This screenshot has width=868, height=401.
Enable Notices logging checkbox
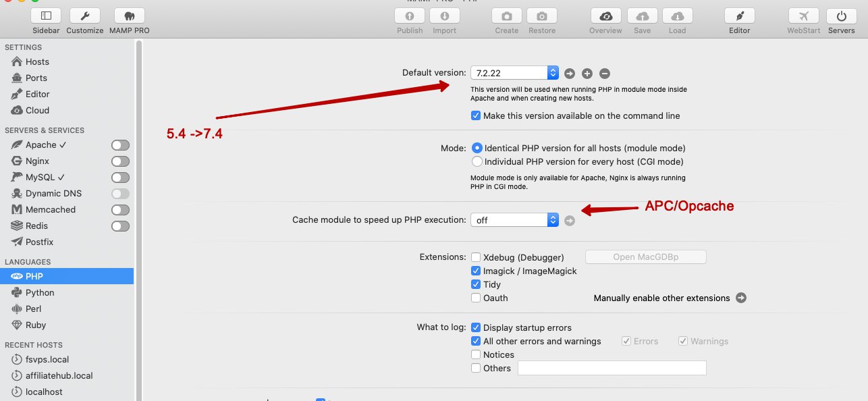pos(476,354)
